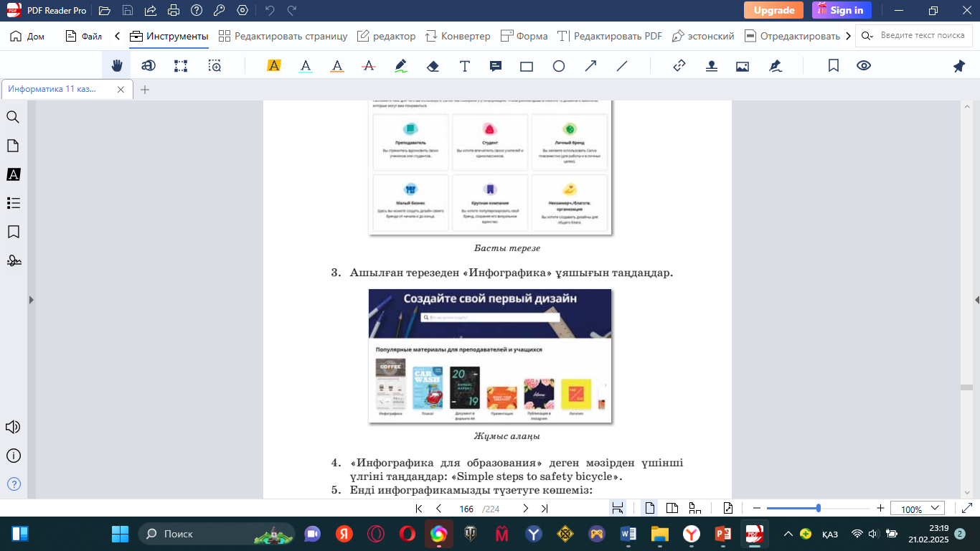Zoom in with the plus button

coord(881,509)
